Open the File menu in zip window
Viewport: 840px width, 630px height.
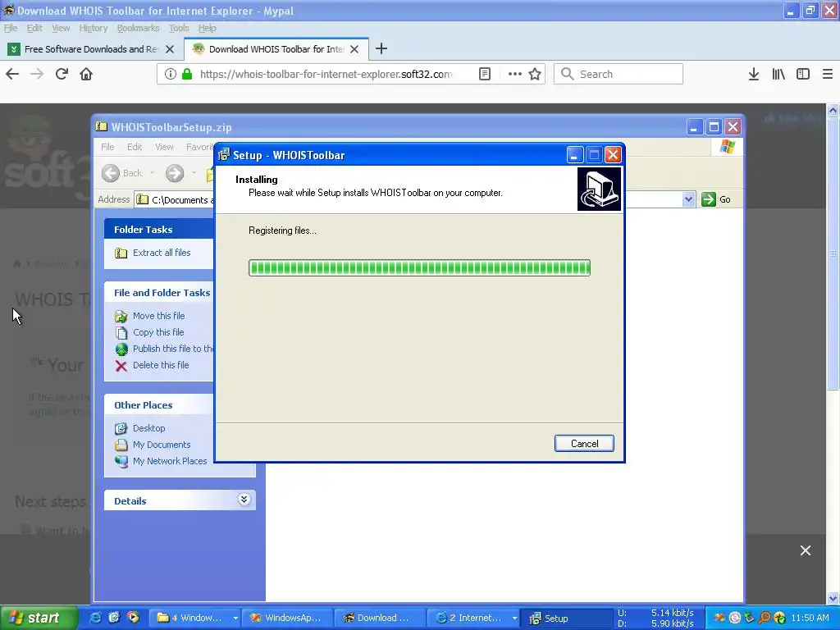[x=107, y=147]
